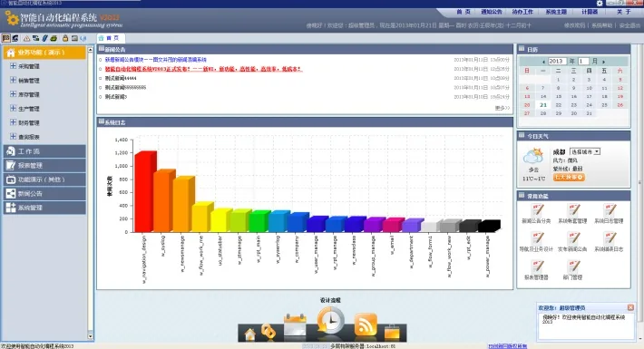Select day 31 in the calendar
The width and height of the screenshot is (644, 349).
pos(590,113)
